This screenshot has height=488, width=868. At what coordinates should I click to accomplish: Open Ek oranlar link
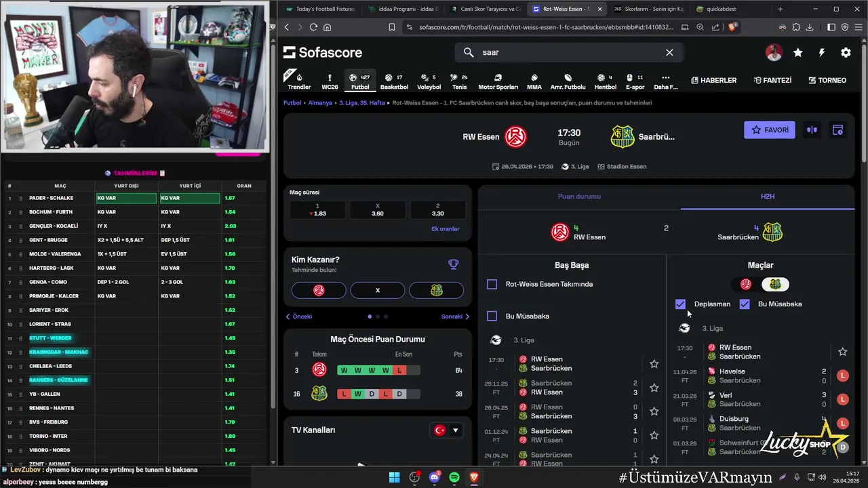[446, 229]
